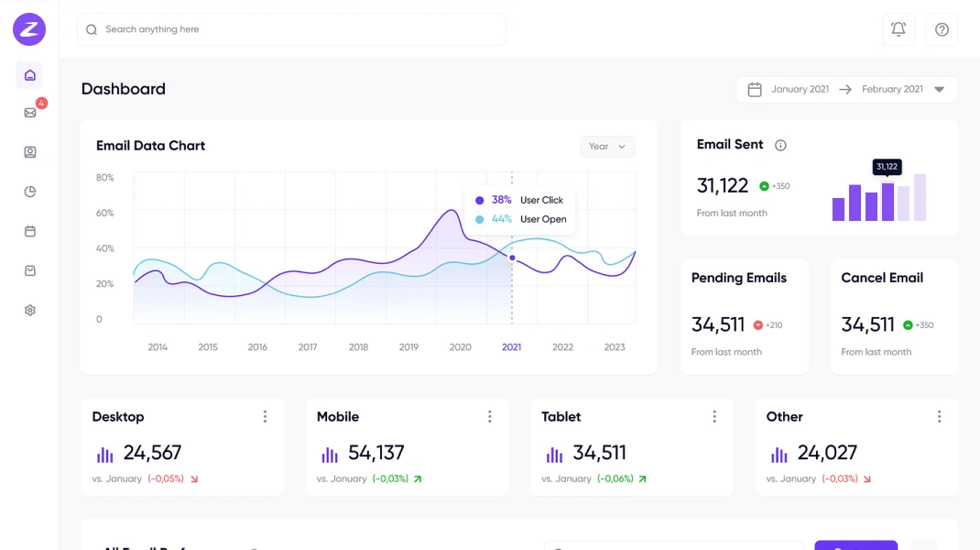
Task: Open the mail inbox icon with badge
Action: pos(30,113)
